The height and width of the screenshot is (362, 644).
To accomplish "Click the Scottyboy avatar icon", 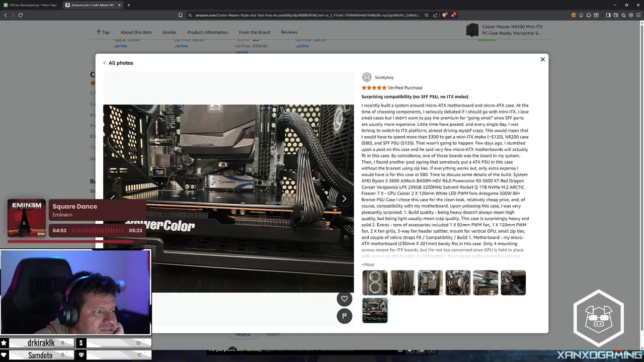I will pyautogui.click(x=367, y=77).
